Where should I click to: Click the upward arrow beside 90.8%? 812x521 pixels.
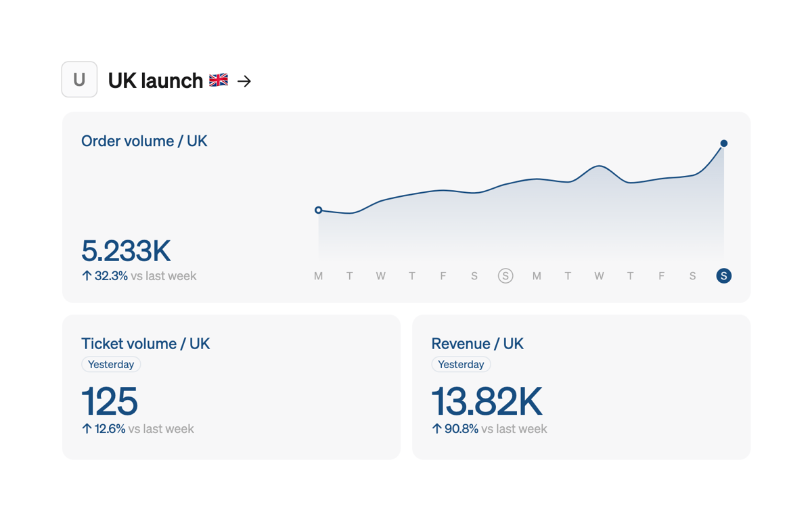coord(437,428)
